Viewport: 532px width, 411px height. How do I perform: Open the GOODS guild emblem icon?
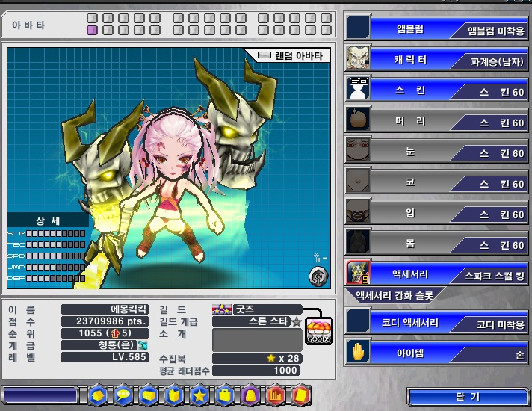click(x=319, y=331)
